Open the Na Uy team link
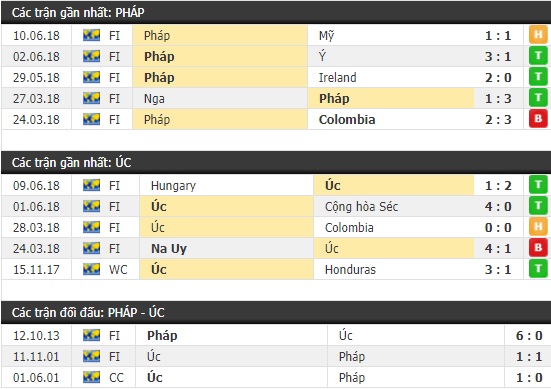Viewport: 551px width, 389px height. click(169, 248)
